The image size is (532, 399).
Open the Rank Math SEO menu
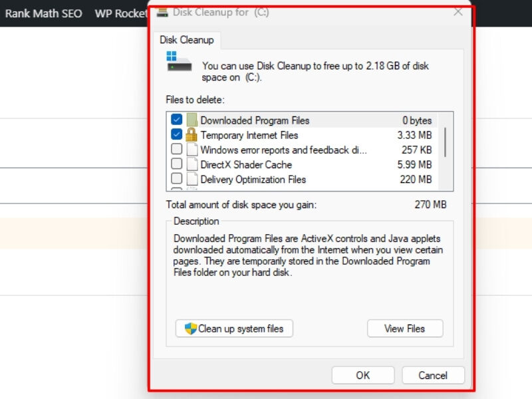(x=44, y=13)
